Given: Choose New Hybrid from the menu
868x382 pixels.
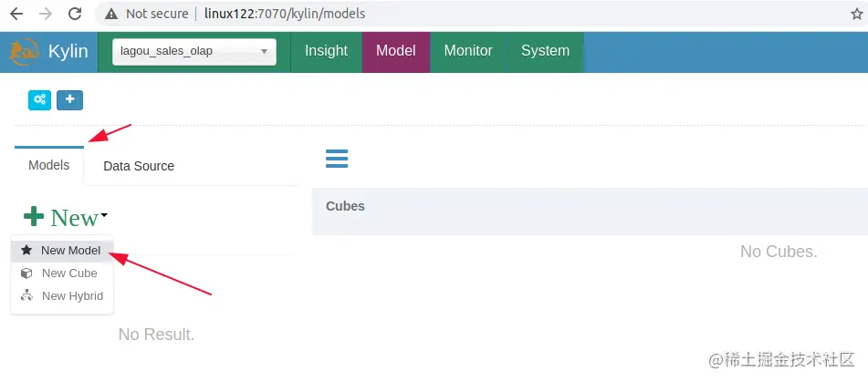Looking at the screenshot, I should pos(62,295).
